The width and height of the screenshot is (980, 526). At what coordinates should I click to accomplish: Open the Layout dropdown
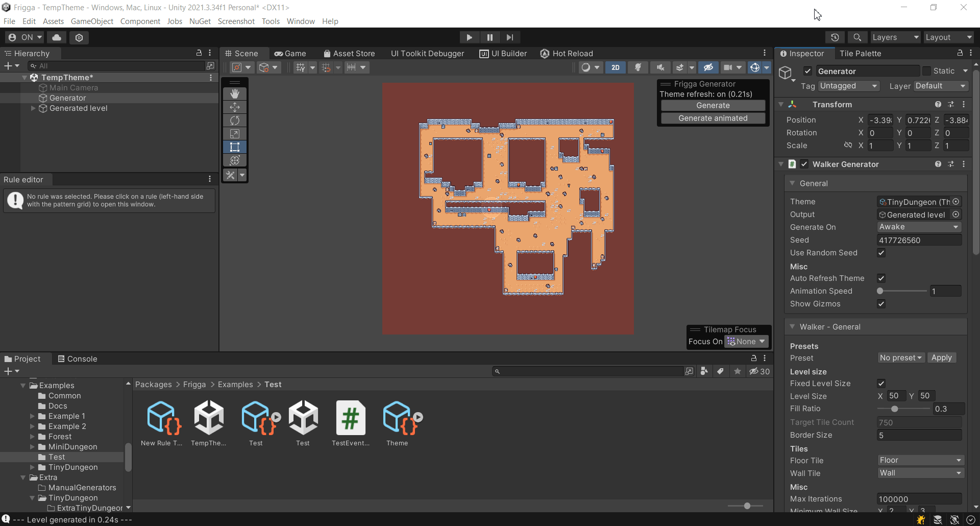[949, 37]
